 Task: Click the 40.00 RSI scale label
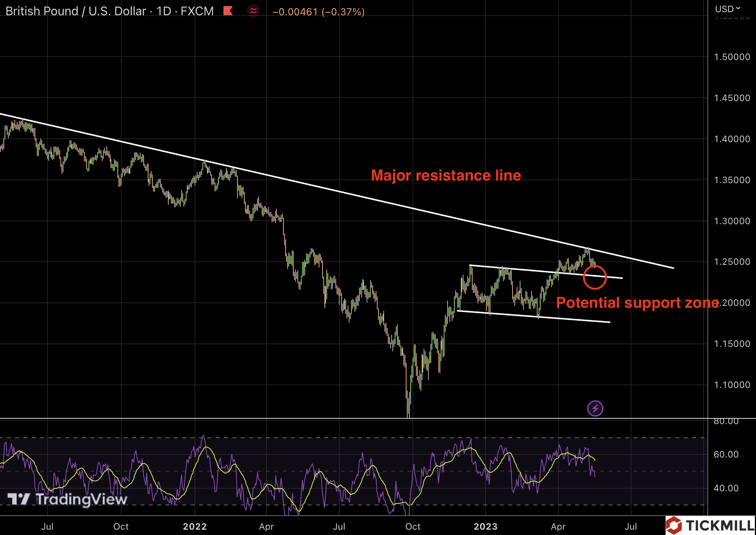[x=726, y=488]
